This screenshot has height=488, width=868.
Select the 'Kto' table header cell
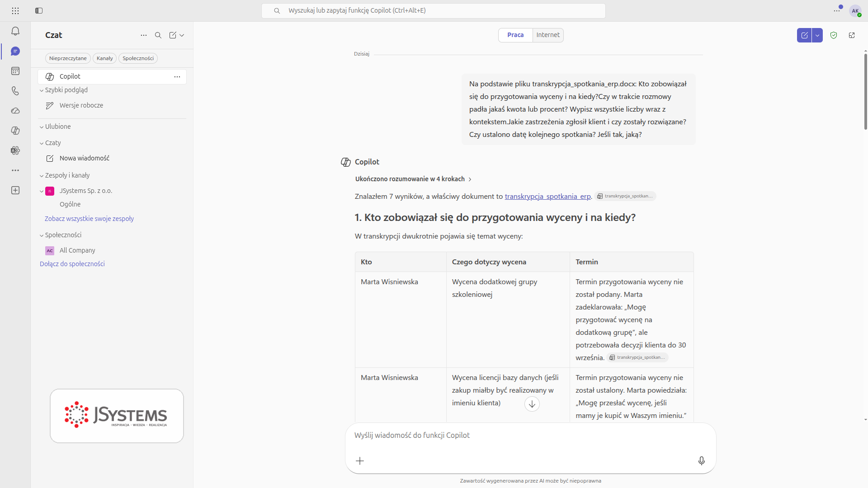[x=401, y=262]
